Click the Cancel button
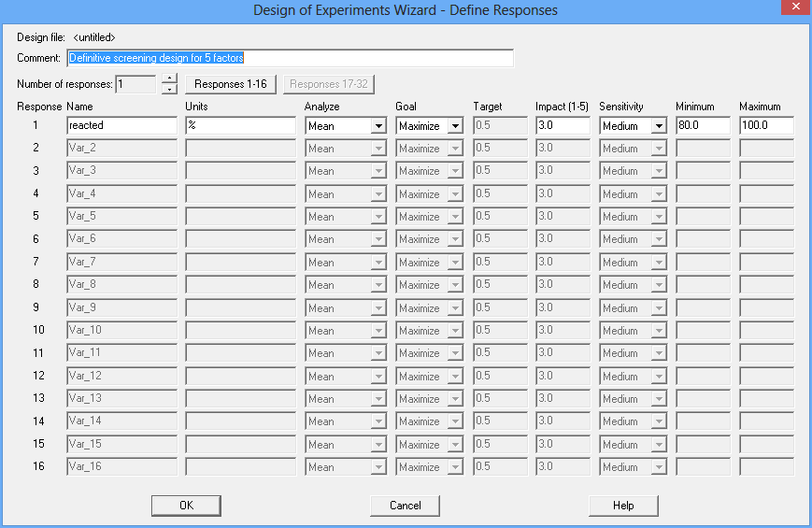 tap(405, 506)
